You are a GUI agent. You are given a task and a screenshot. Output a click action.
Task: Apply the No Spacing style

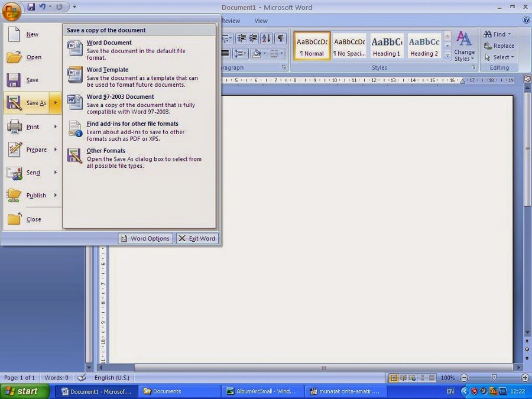tap(349, 46)
